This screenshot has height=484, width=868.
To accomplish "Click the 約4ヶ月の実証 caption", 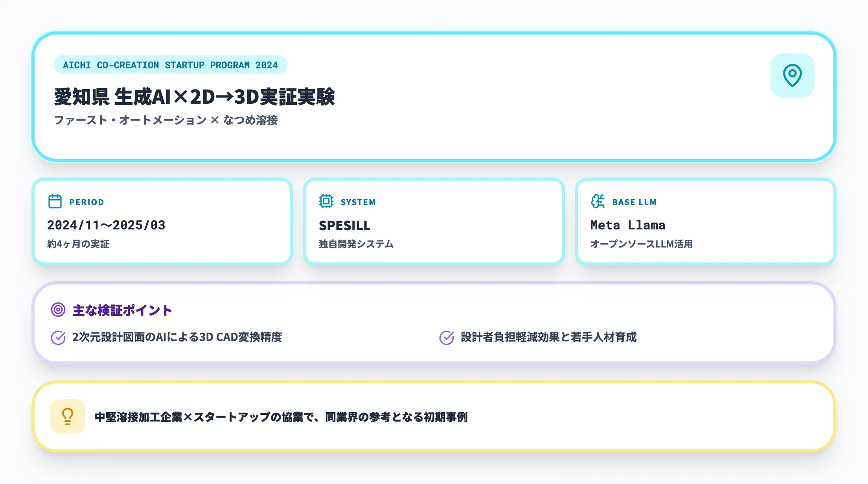I will [78, 244].
